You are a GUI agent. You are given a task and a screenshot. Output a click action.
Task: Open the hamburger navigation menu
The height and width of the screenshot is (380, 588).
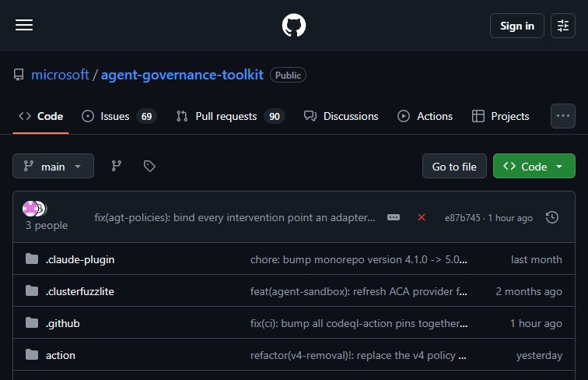[24, 25]
